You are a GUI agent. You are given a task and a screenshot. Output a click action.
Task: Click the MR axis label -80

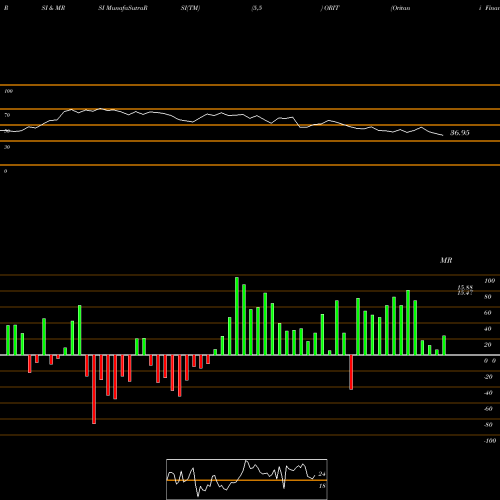coord(488,425)
